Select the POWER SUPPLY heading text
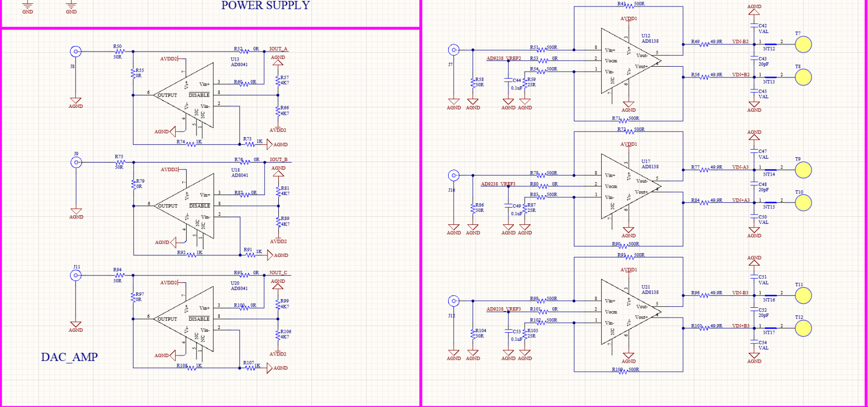Image resolution: width=868 pixels, height=407 pixels. click(265, 5)
